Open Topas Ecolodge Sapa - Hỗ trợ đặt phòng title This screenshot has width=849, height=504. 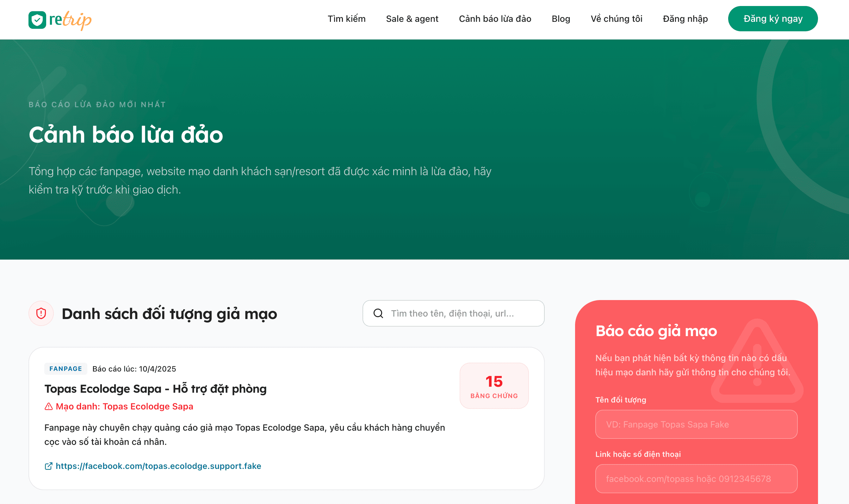coord(155,389)
